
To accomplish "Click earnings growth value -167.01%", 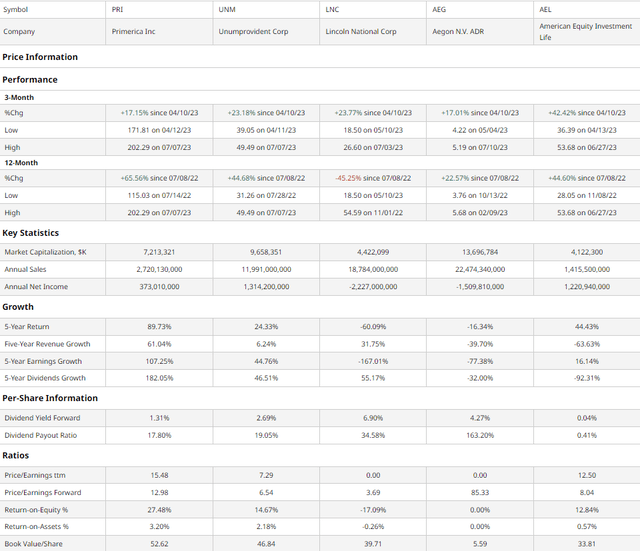I will pyautogui.click(x=373, y=361).
